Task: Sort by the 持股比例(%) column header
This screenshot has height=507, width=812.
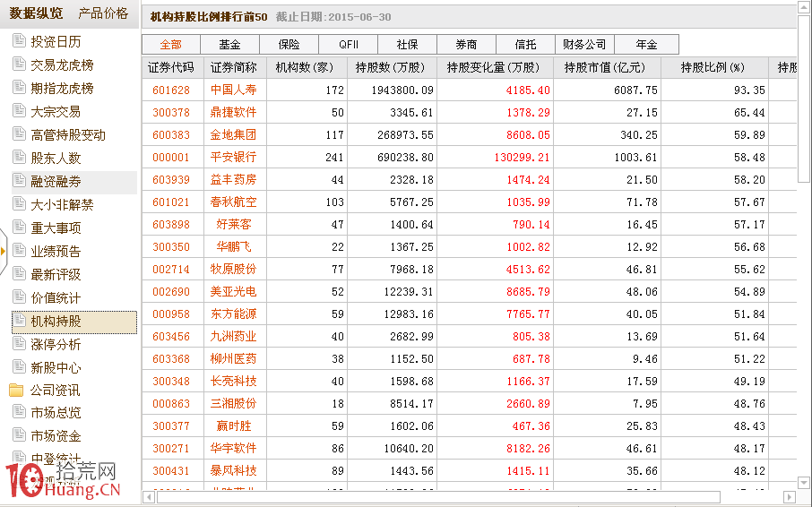Action: [x=714, y=67]
